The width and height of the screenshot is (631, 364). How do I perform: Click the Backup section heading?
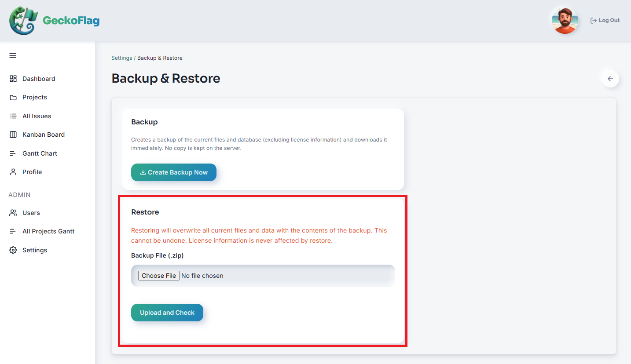tap(144, 122)
